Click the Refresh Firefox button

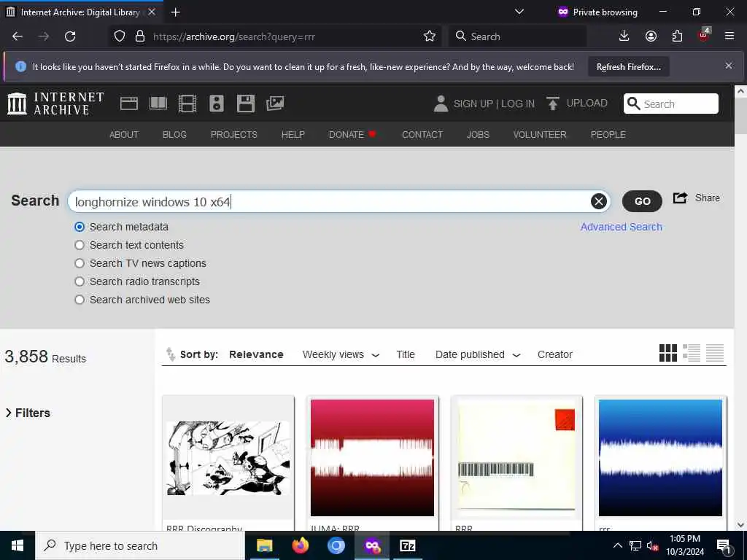coord(628,66)
